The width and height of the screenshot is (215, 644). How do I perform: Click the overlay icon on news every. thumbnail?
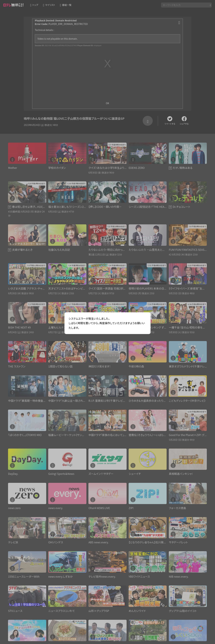(x=53, y=500)
